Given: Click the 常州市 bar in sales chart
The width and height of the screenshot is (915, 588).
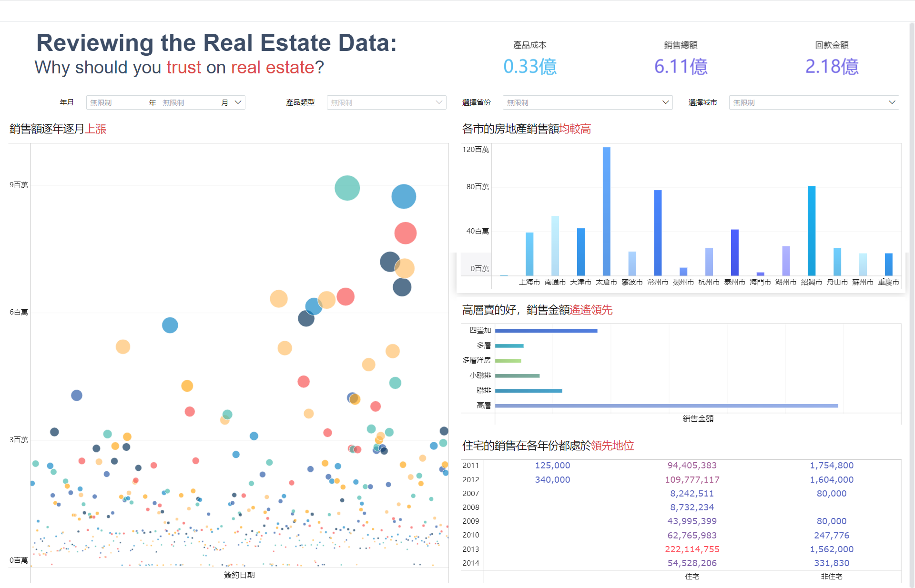Looking at the screenshot, I should pos(658,233).
